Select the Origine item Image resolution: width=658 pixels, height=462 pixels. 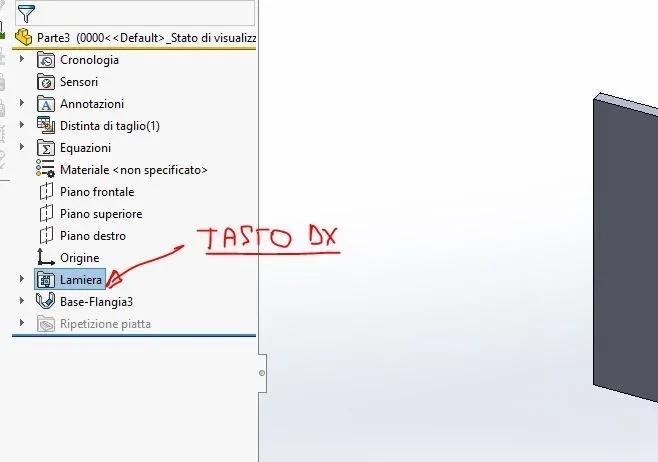pos(80,258)
